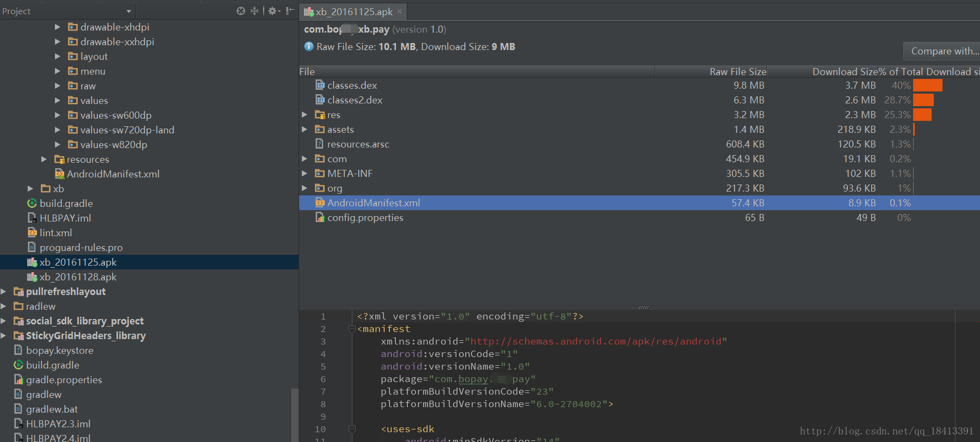This screenshot has height=442, width=980.
Task: Click the res folder icon in APK list
Action: pyautogui.click(x=320, y=115)
